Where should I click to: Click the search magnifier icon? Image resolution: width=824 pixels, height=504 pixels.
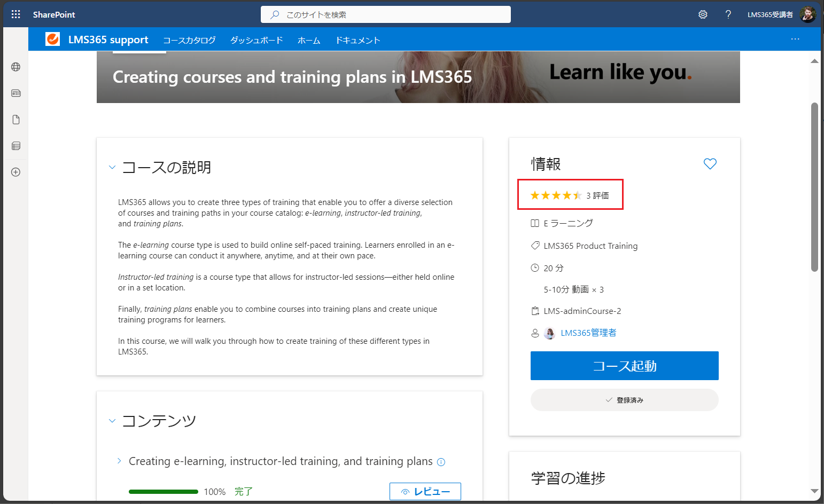coord(275,14)
